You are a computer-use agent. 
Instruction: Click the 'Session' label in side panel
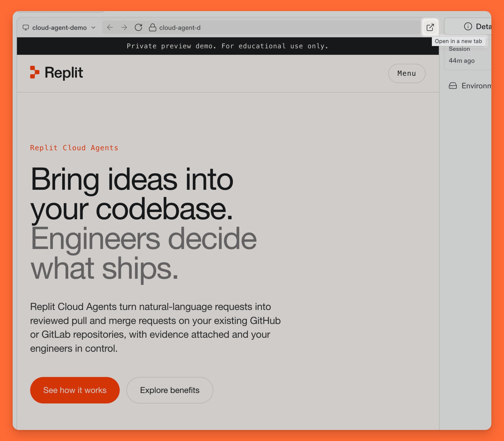(459, 49)
